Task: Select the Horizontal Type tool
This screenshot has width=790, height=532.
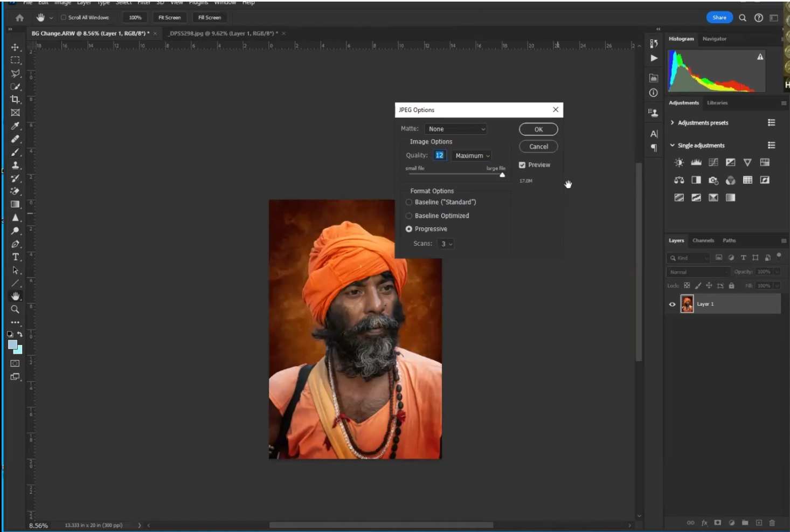Action: point(15,257)
